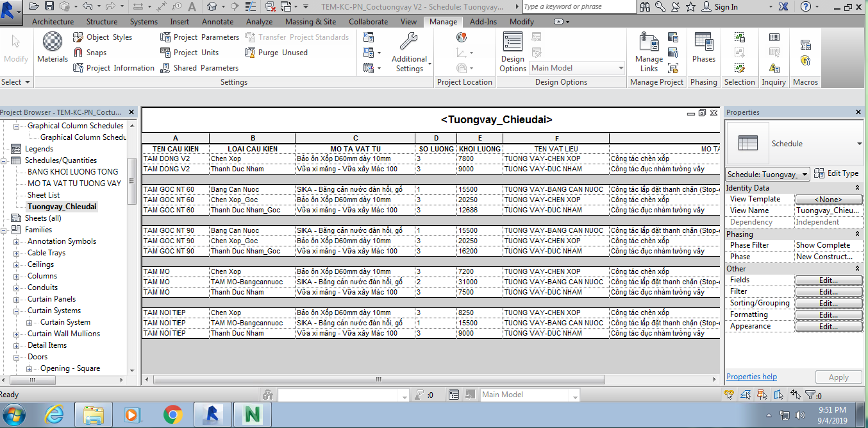
Task: Open the Properties help link
Action: tap(751, 377)
